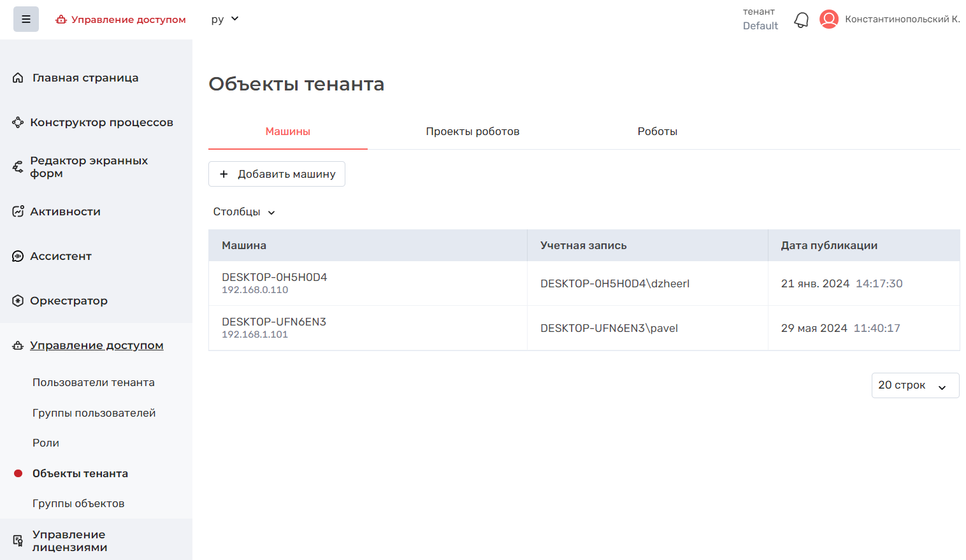This screenshot has width=966, height=560.
Task: Click the Добавить машину button
Action: (277, 174)
